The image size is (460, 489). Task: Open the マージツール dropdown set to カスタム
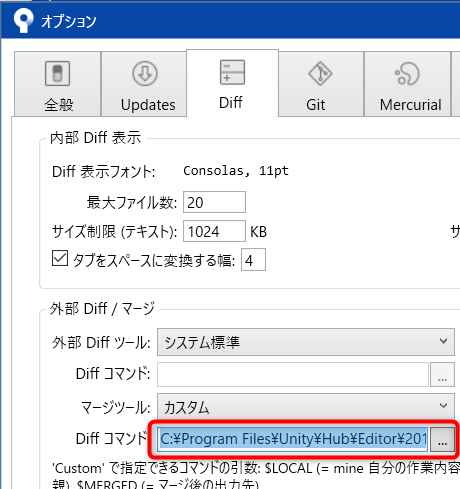306,406
